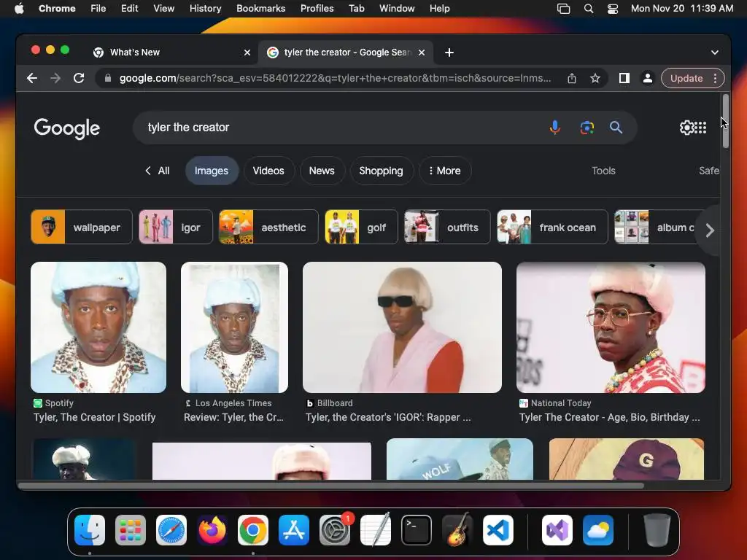Open the Trash in the dock
The width and height of the screenshot is (747, 560).
tap(657, 530)
